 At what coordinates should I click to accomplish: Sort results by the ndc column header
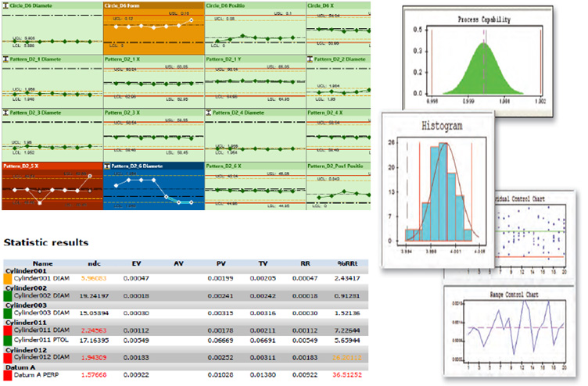(94, 263)
